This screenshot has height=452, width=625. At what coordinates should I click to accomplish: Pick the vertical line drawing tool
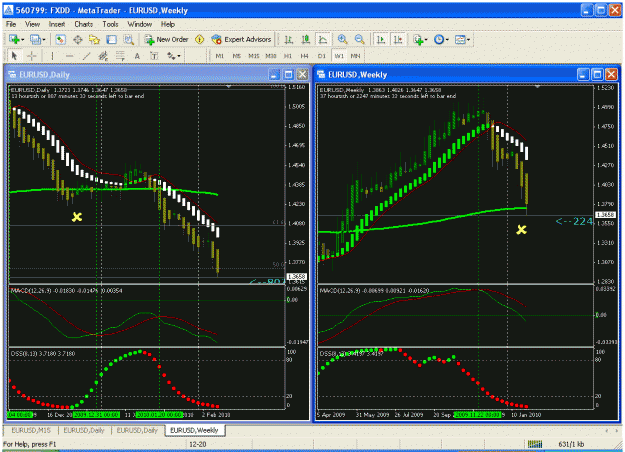pos(52,56)
